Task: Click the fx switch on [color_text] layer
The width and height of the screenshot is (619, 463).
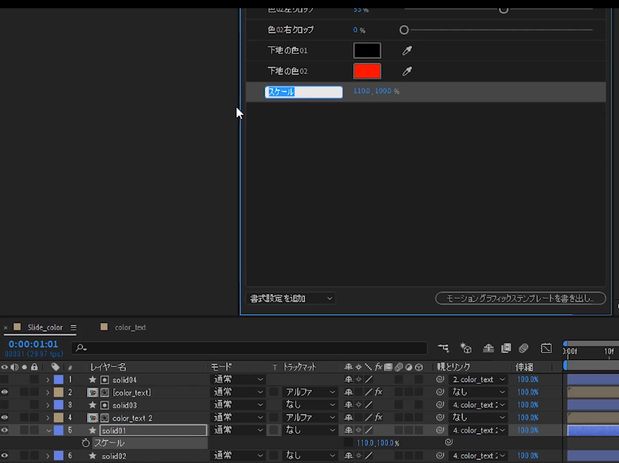Action: [379, 392]
